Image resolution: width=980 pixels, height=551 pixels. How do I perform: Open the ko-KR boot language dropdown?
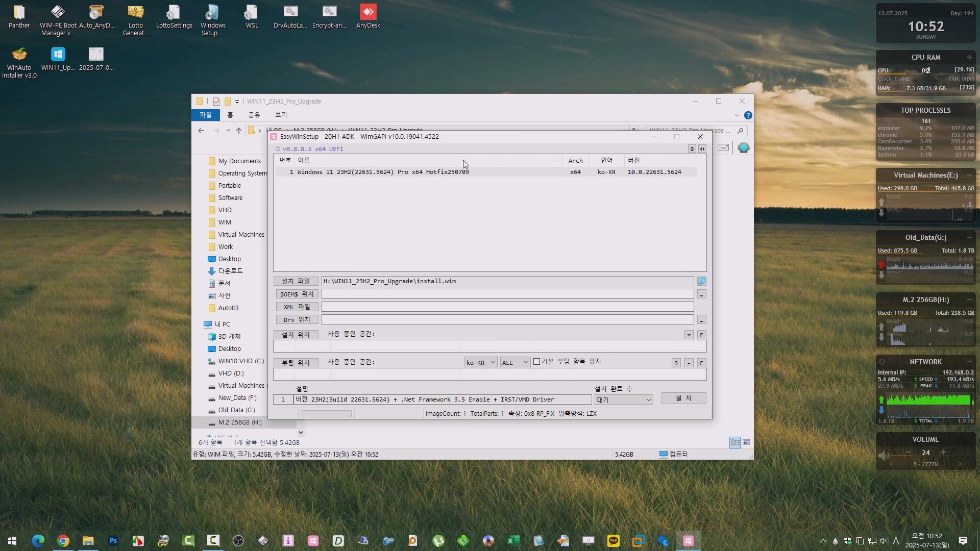480,362
